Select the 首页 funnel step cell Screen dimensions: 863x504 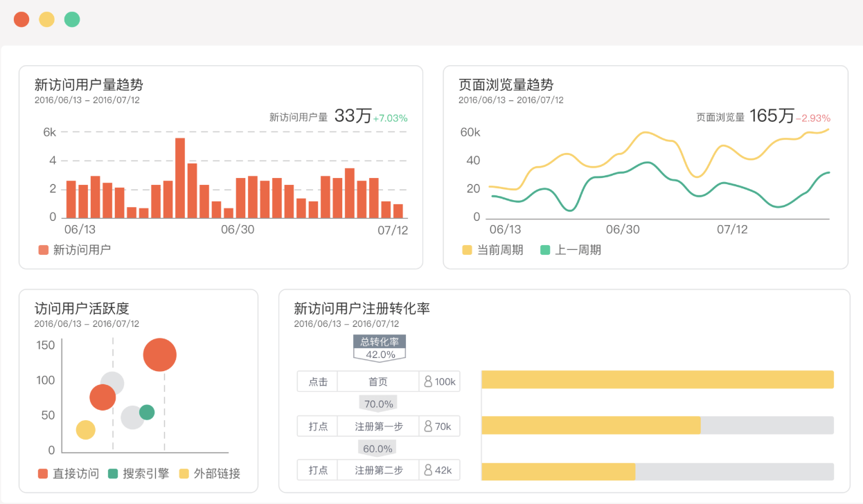coord(378,381)
